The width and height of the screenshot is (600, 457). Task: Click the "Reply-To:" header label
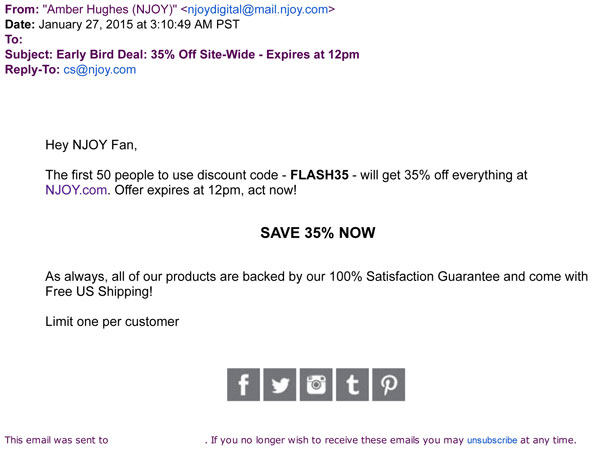[x=31, y=70]
